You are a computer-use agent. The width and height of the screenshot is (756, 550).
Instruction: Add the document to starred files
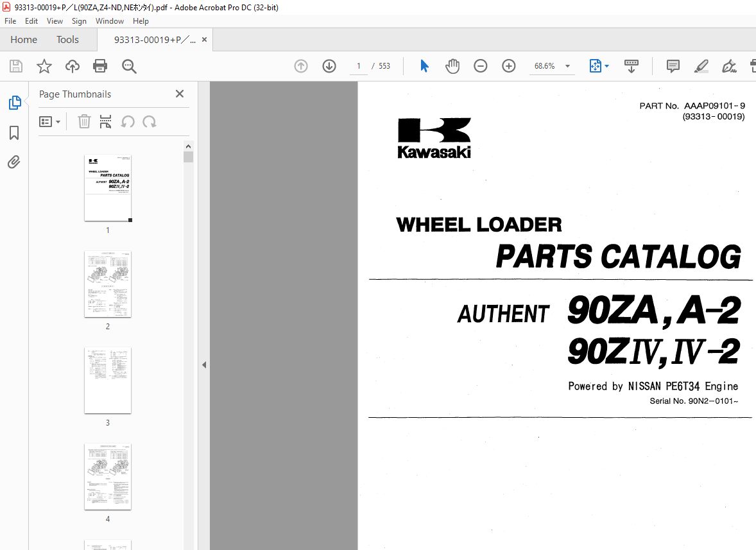click(44, 66)
